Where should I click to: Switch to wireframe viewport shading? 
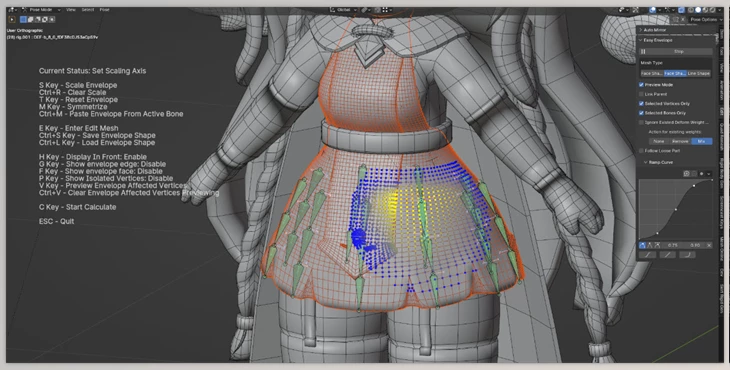pos(691,10)
